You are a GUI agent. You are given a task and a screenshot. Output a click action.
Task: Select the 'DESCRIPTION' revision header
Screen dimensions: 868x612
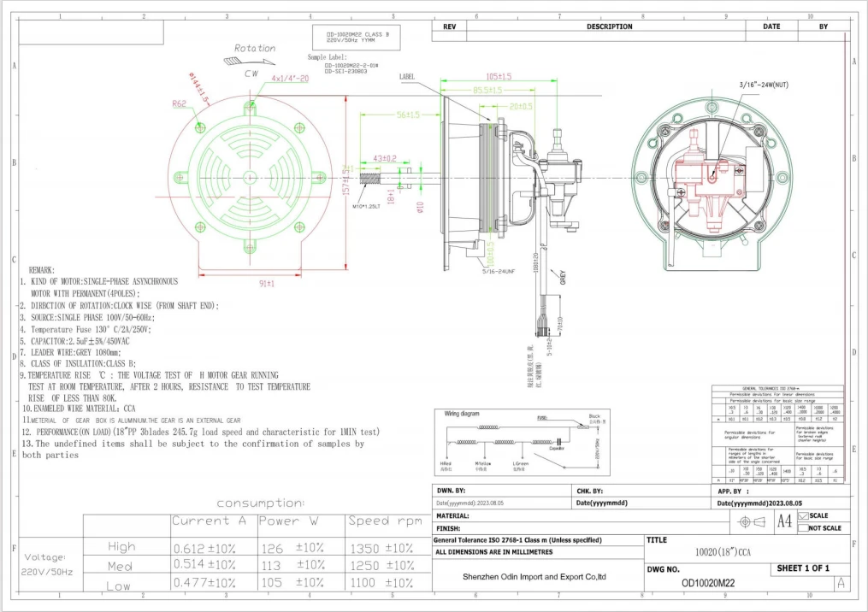tap(610, 26)
